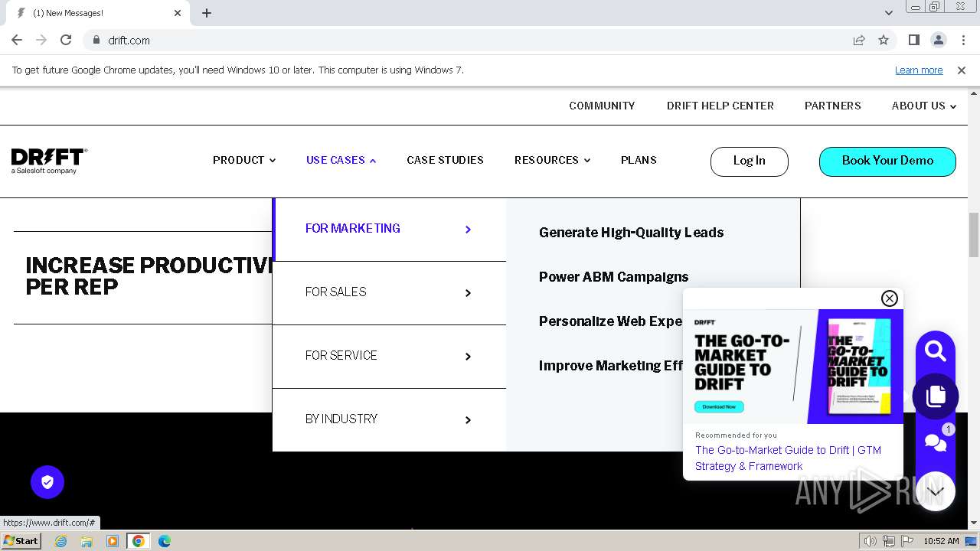Click Download Now in guide banner
Screen dimensions: 980x551
tap(719, 406)
